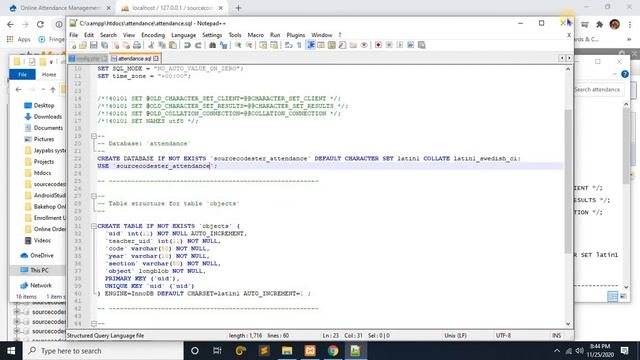640x360 pixels.
Task: Click the Save All toolbar icon
Action: [104, 45]
